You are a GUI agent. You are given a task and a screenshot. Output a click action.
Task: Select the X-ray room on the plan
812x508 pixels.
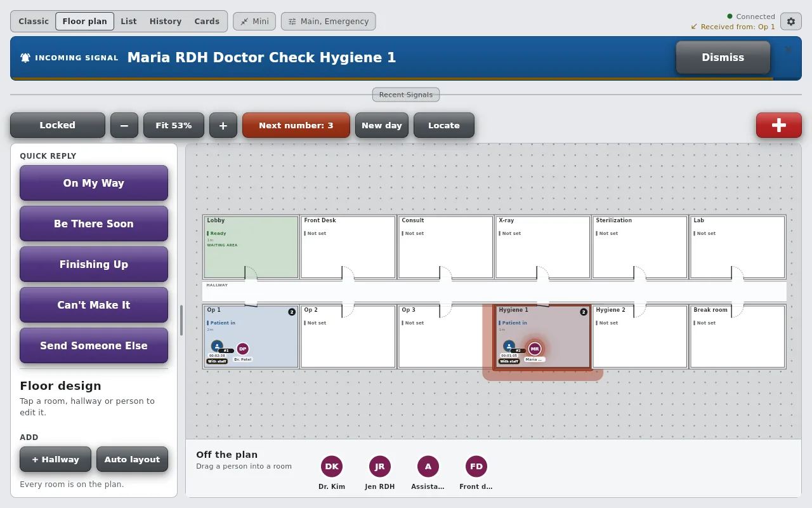pos(543,247)
